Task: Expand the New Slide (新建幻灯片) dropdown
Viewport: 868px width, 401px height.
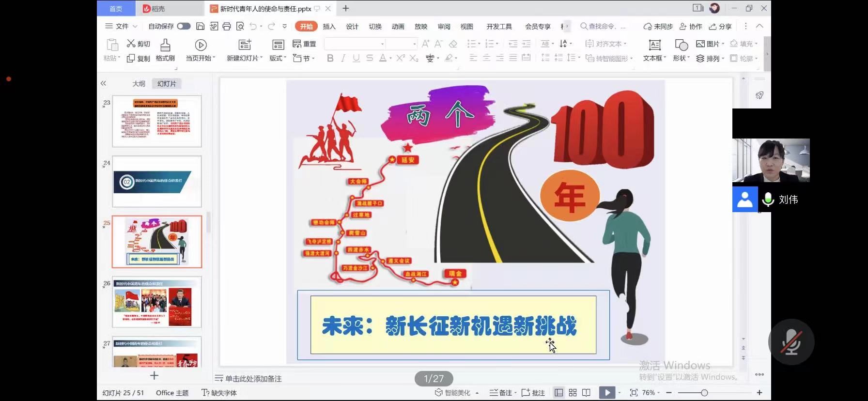Action: point(245,58)
